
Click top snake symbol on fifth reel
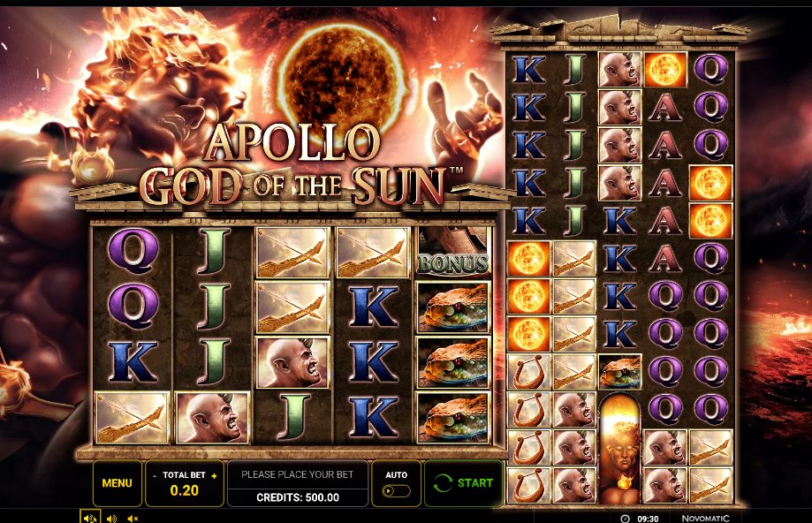[453, 307]
